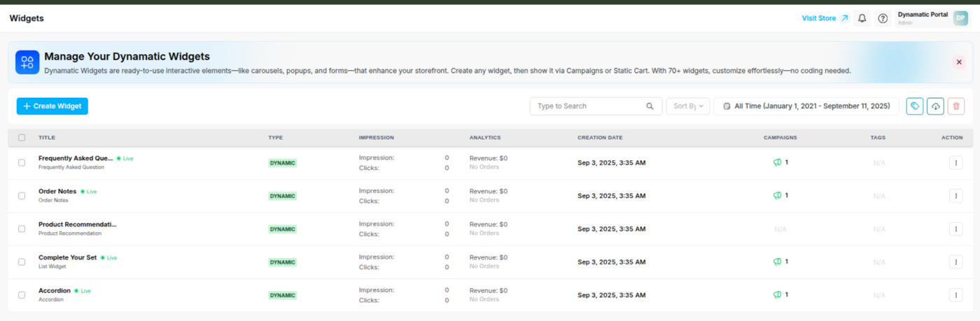Click the Title column header
Viewport: 980px width, 321px height.
[x=47, y=138]
